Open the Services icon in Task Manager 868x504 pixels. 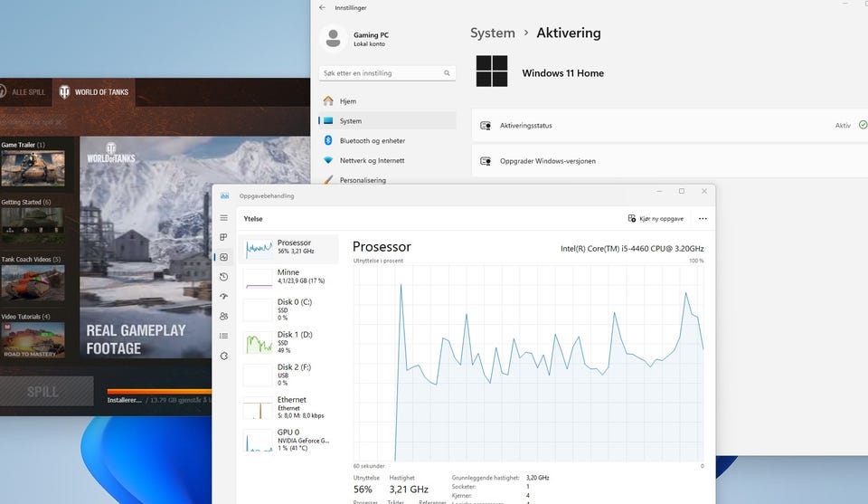pyautogui.click(x=223, y=356)
